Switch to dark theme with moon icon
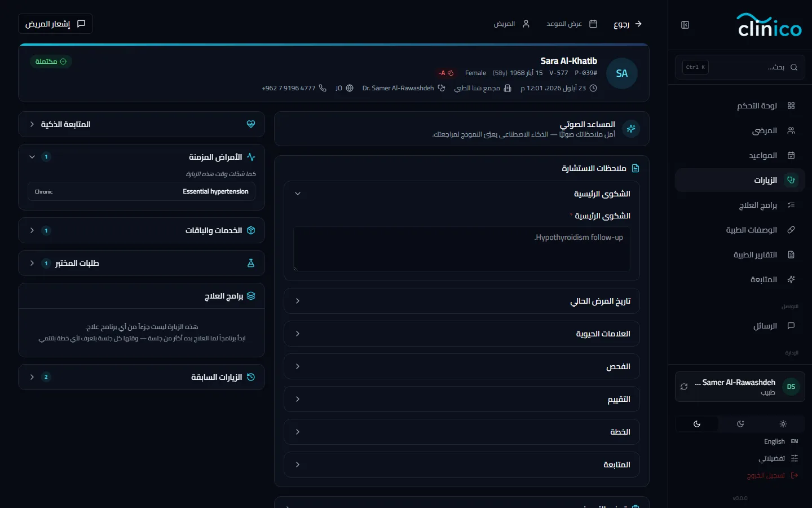The height and width of the screenshot is (508, 812). [x=697, y=424]
